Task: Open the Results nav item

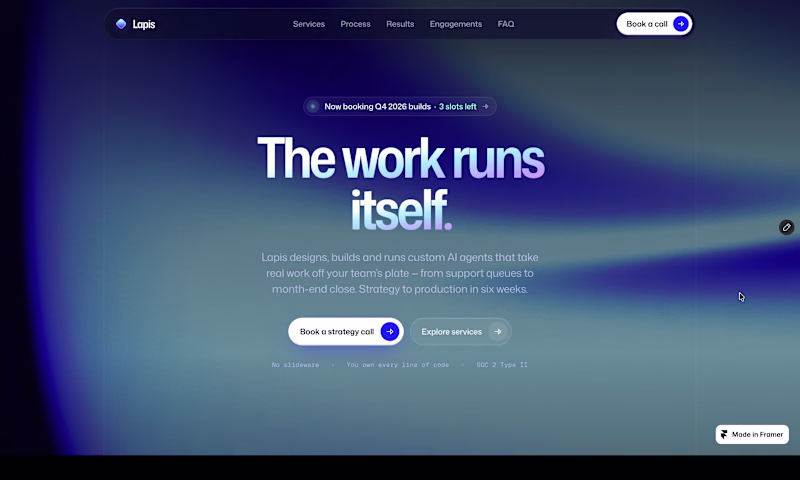Action: click(400, 24)
